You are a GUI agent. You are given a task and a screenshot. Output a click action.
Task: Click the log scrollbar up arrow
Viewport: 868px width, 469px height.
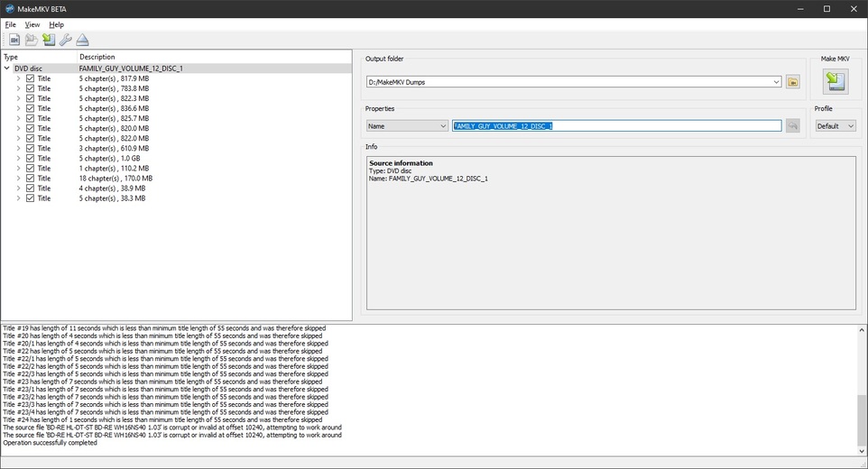click(862, 329)
